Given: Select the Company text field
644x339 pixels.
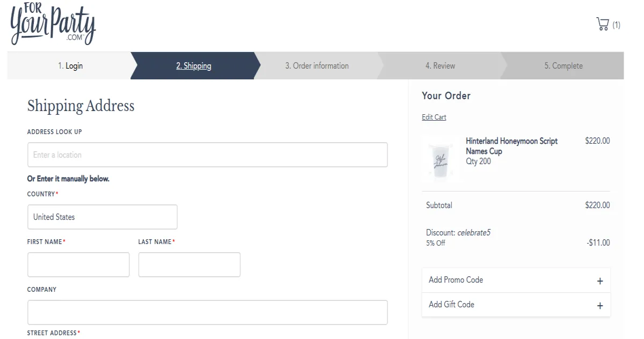Looking at the screenshot, I should tap(207, 312).
